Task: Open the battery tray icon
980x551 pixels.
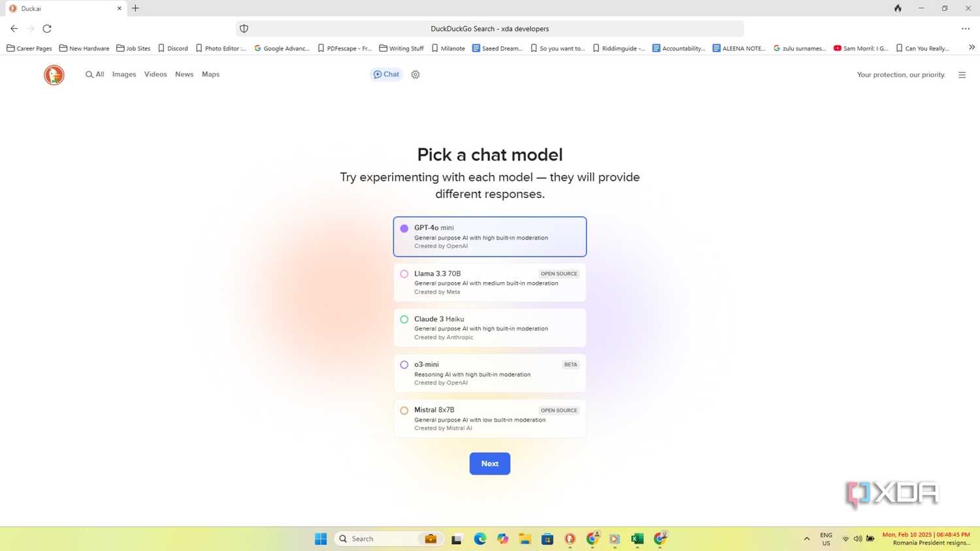Action: 870,539
